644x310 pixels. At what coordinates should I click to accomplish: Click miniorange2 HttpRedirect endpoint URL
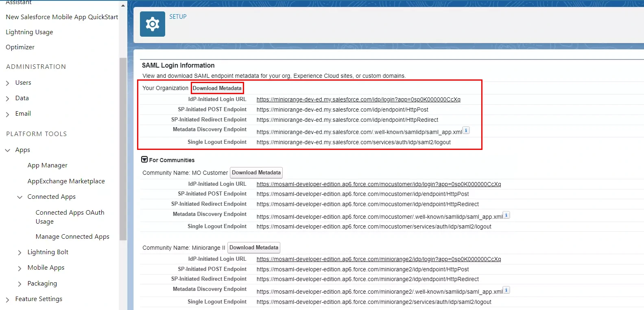tap(368, 279)
